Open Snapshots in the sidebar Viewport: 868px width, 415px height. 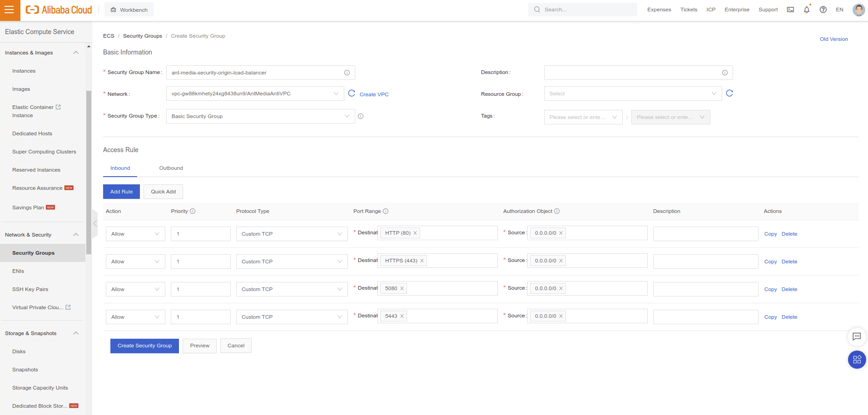tap(25, 370)
